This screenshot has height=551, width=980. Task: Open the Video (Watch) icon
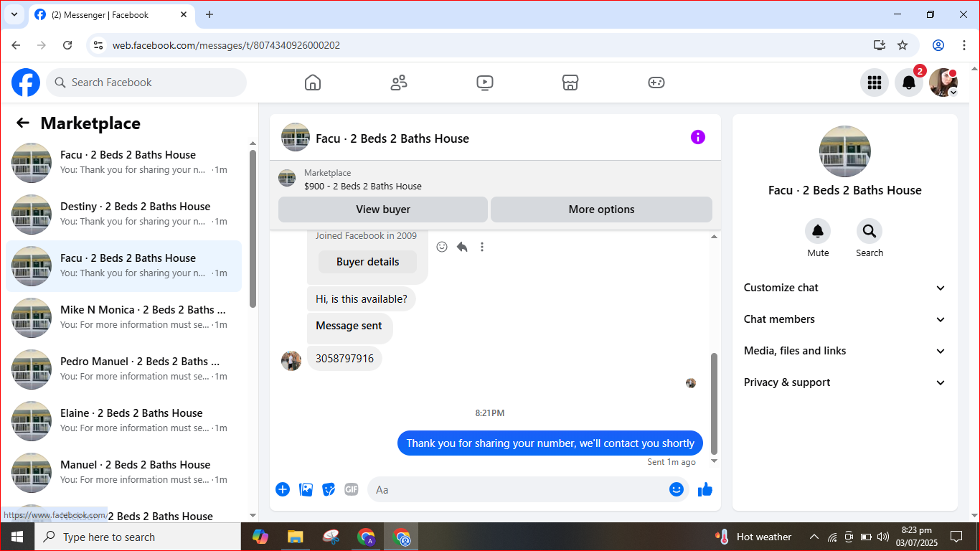coord(485,83)
